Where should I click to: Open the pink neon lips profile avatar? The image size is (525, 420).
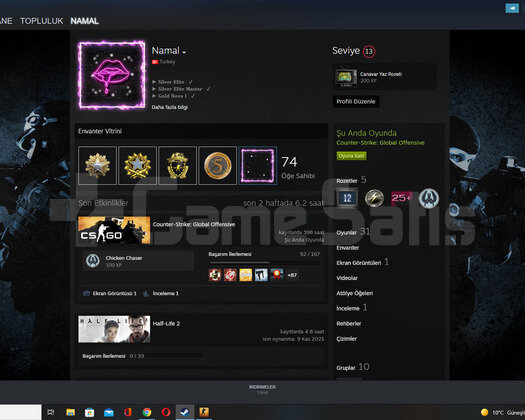[111, 75]
